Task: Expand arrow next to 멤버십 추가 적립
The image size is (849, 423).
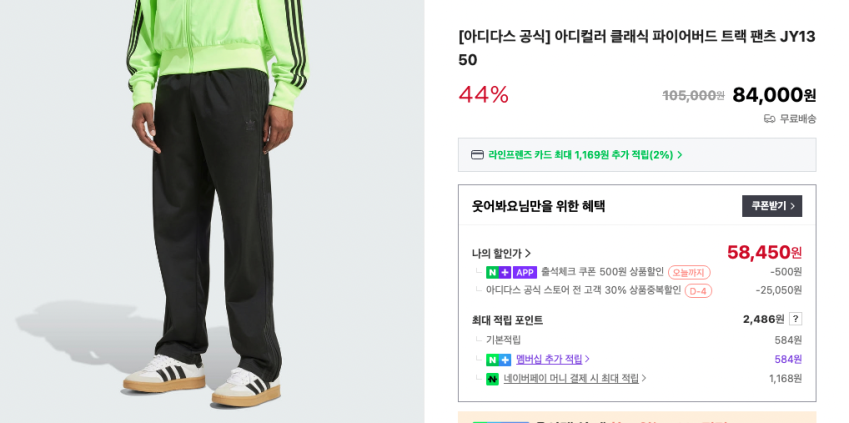Action: (x=587, y=359)
